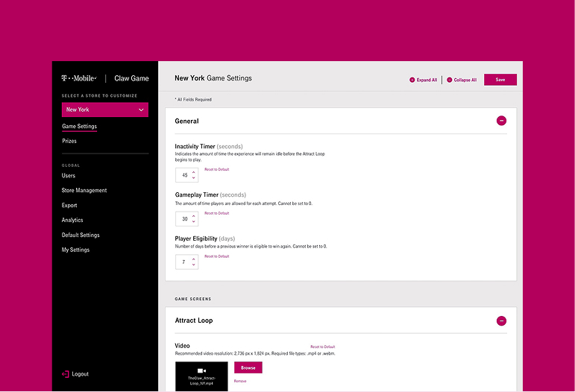Decrease the Player Eligibility days

tap(194, 265)
